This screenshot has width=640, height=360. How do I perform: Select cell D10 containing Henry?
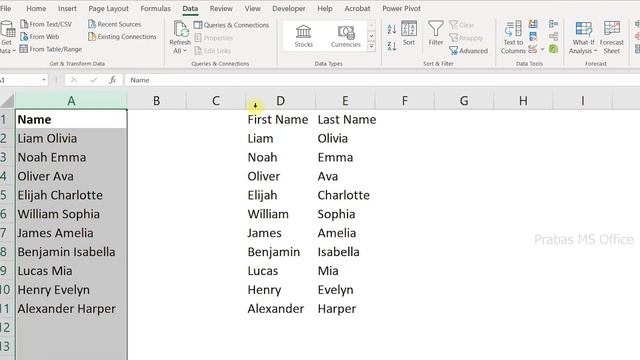(280, 290)
